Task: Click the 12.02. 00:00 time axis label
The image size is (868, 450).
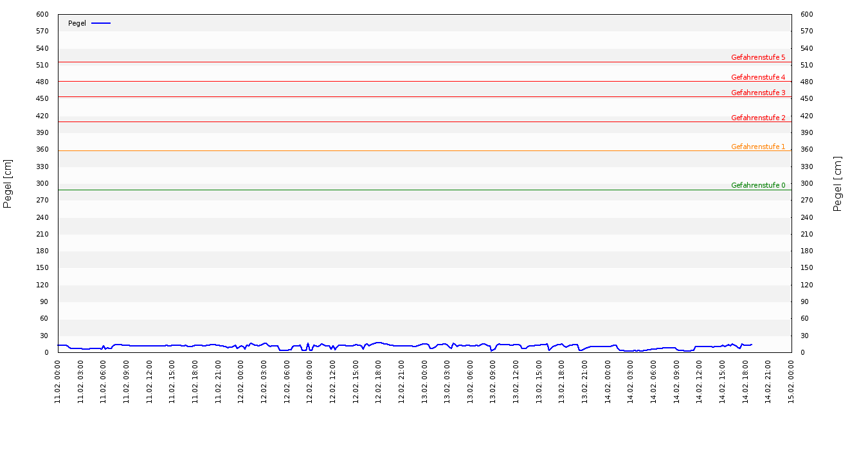Action: (x=241, y=381)
